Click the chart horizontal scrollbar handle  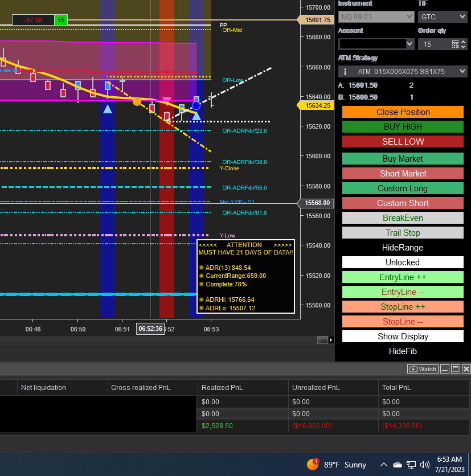[x=322, y=340]
